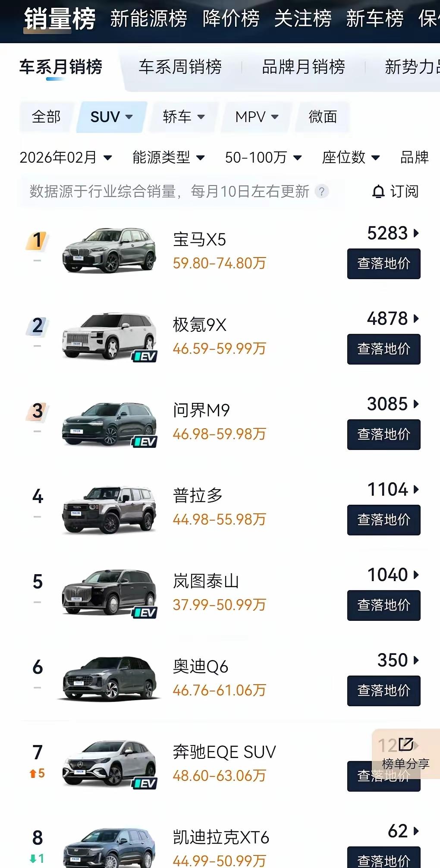Tap the arrow beside 4878 sales figure
This screenshot has height=868, width=440.
416,319
